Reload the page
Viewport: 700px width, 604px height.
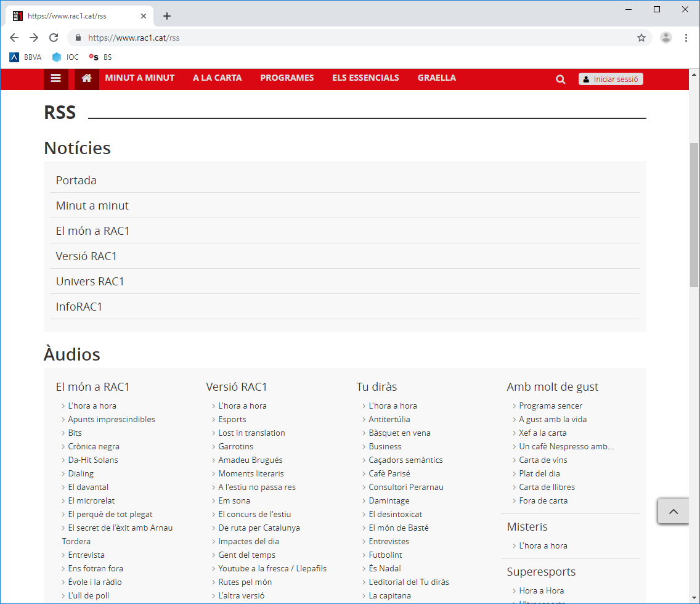click(x=54, y=38)
